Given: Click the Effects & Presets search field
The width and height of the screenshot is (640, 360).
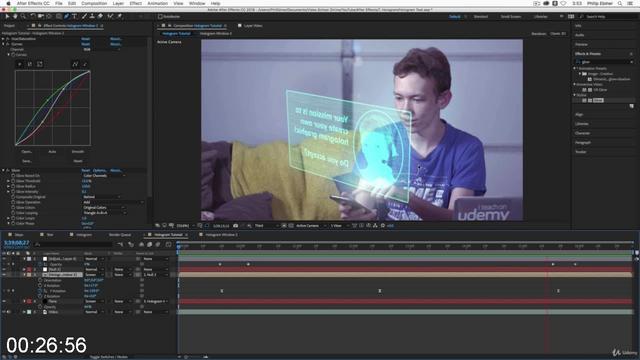Looking at the screenshot, I should coord(604,62).
